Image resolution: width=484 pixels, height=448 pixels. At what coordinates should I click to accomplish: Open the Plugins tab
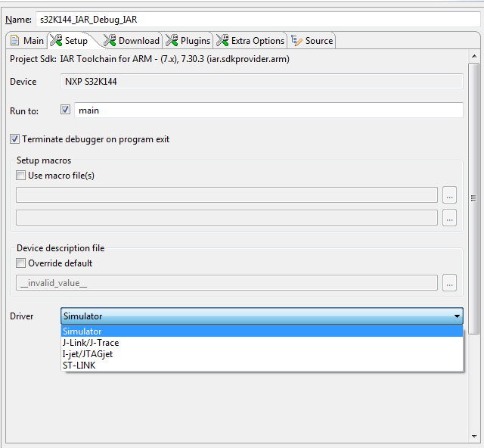click(x=188, y=40)
